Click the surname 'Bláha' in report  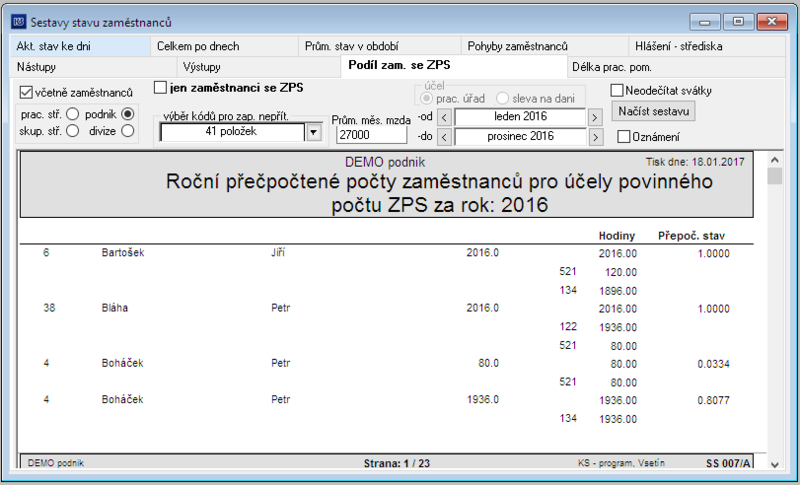click(x=115, y=308)
